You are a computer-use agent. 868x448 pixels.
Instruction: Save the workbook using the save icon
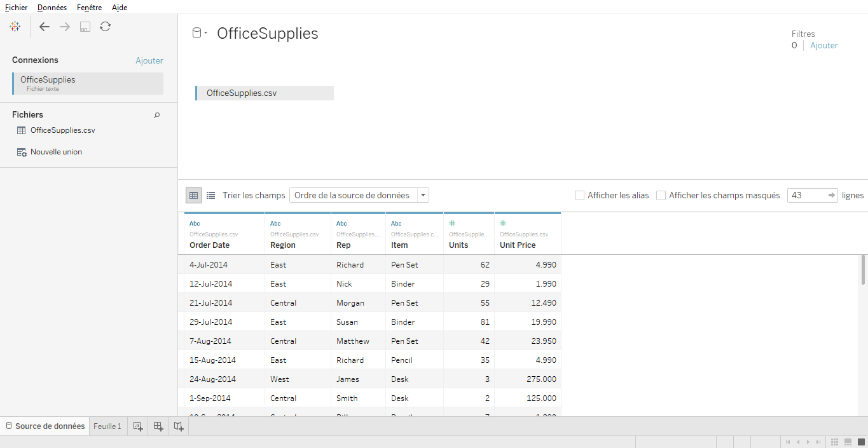point(85,27)
